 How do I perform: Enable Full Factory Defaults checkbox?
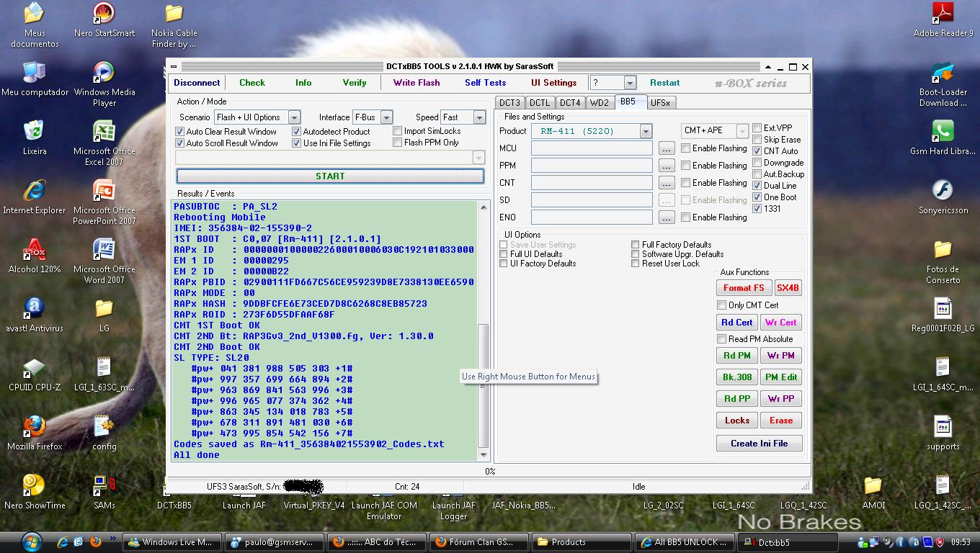[635, 245]
